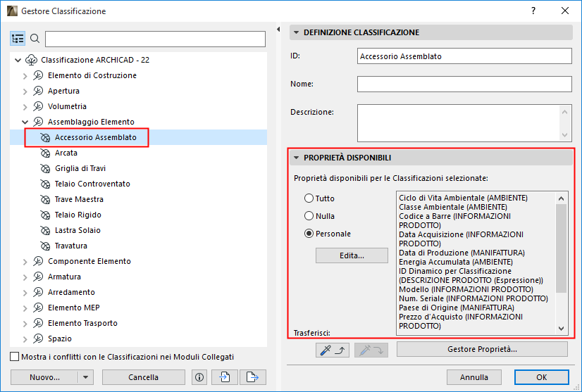
Task: Click the leaf icon beside Armatura
Action: 38,277
